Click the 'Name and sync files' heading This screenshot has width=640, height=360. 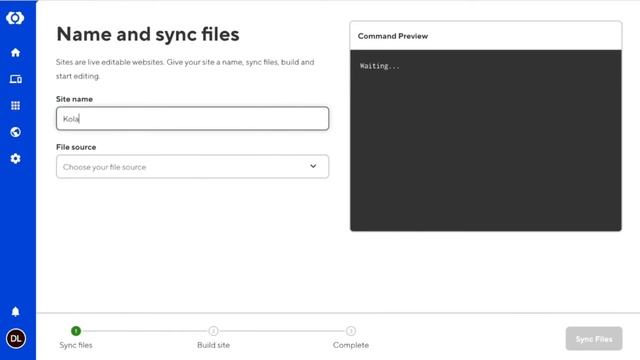click(148, 34)
